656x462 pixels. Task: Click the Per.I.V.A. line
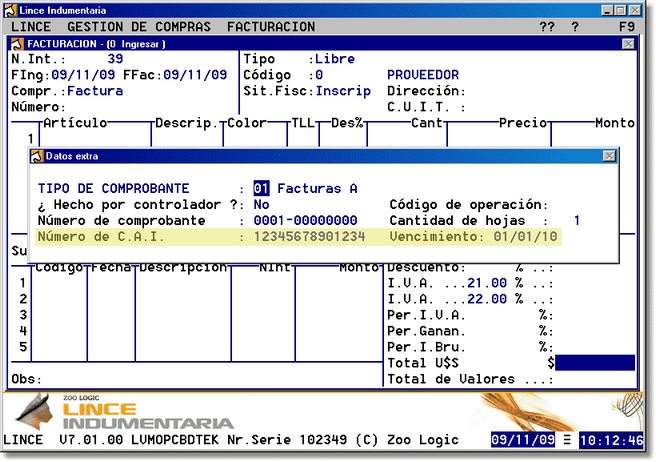470,315
